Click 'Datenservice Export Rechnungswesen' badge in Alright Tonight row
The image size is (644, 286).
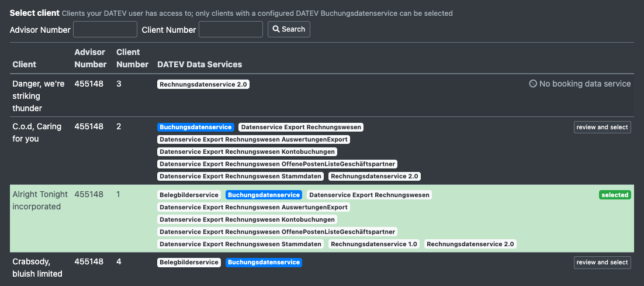369,195
